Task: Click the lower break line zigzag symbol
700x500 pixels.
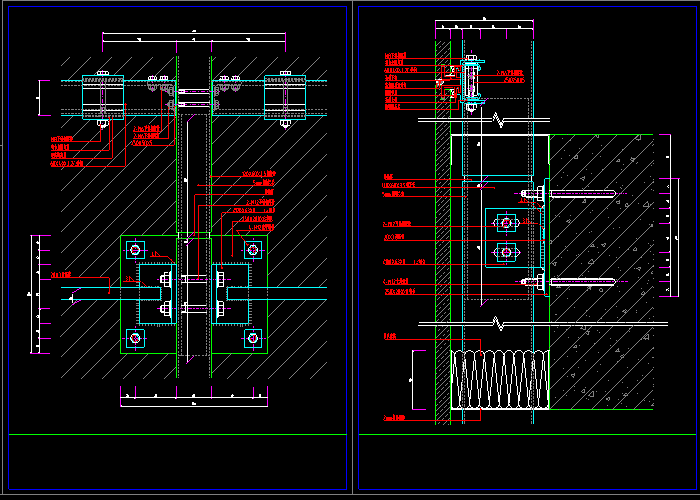Action: click(x=499, y=324)
